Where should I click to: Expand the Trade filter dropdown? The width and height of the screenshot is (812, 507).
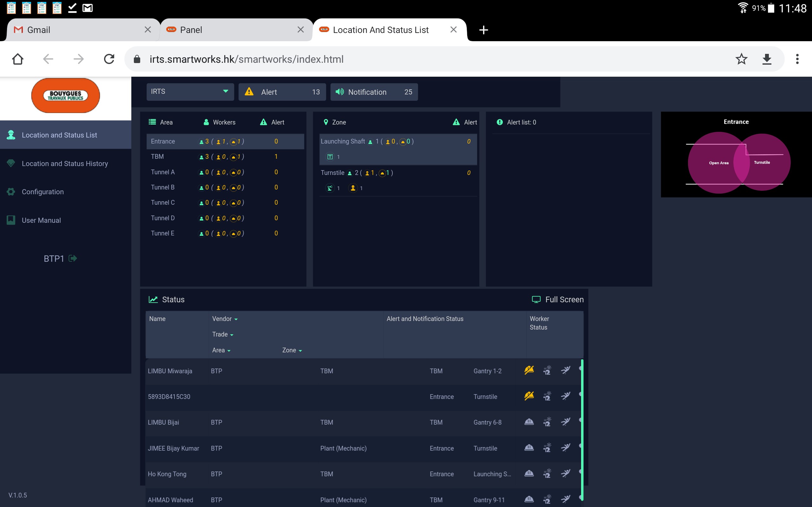(222, 335)
